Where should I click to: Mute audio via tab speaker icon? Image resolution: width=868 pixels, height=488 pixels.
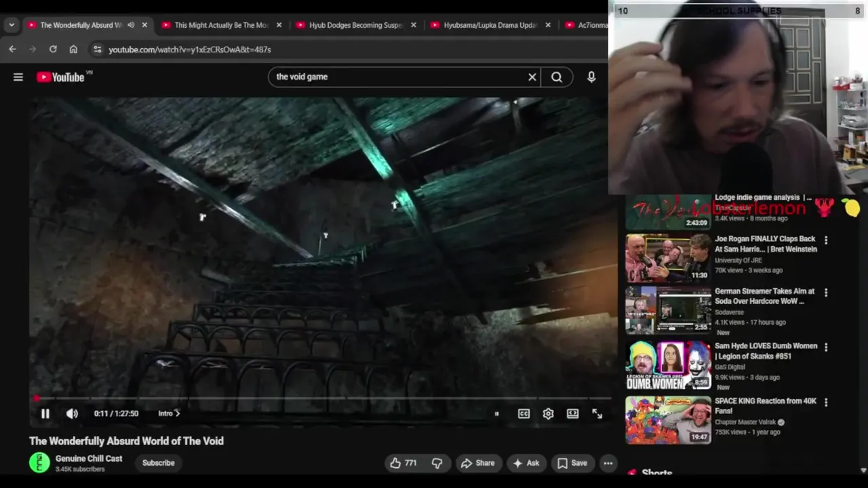pos(131,25)
